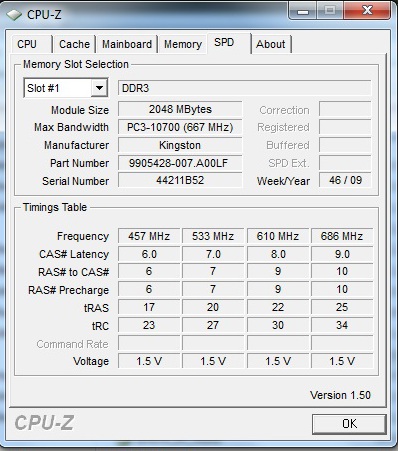This screenshot has width=398, height=451.
Task: Click the tRAS value 22
Action: 278,307
